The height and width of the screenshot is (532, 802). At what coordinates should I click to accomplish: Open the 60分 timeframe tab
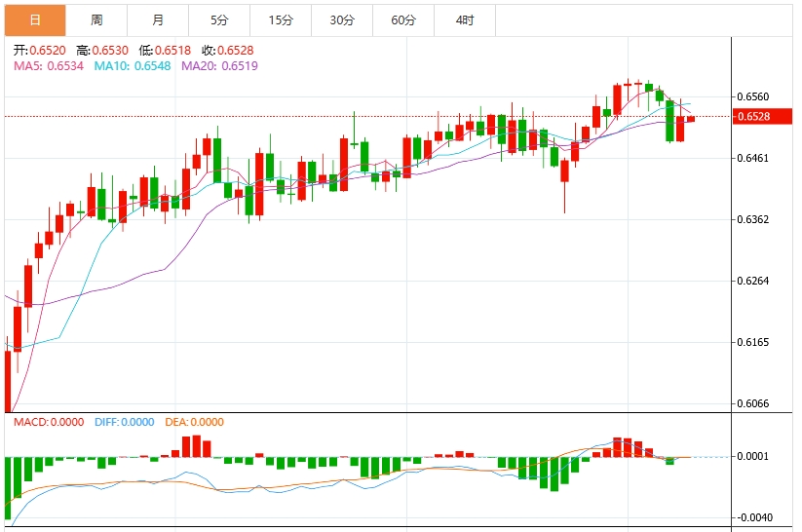tap(403, 20)
